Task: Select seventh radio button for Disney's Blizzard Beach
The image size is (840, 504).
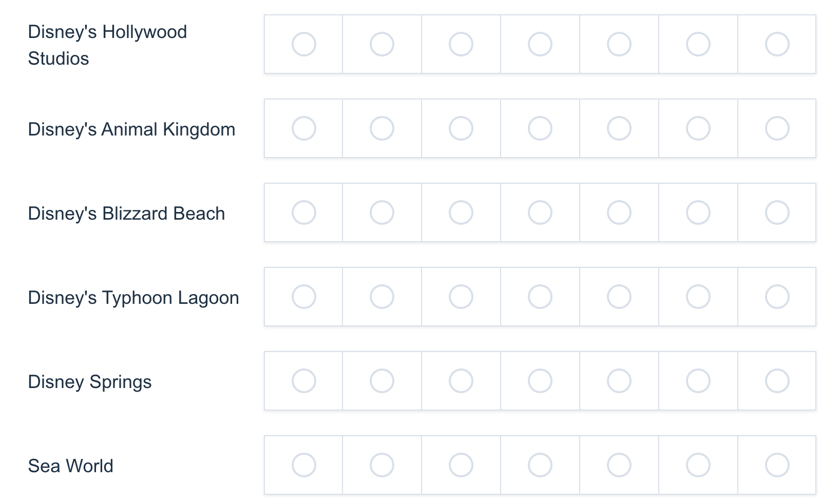Action: [x=777, y=212]
